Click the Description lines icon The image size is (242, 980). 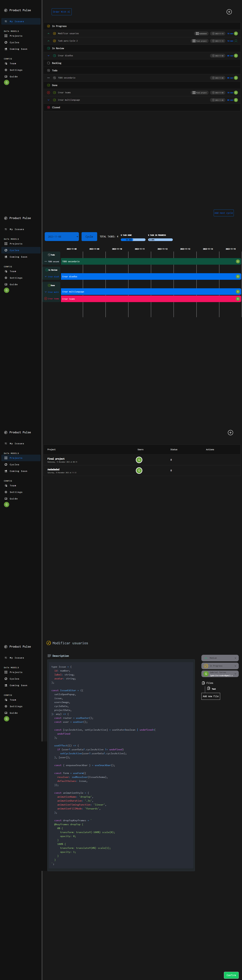pyautogui.click(x=49, y=656)
